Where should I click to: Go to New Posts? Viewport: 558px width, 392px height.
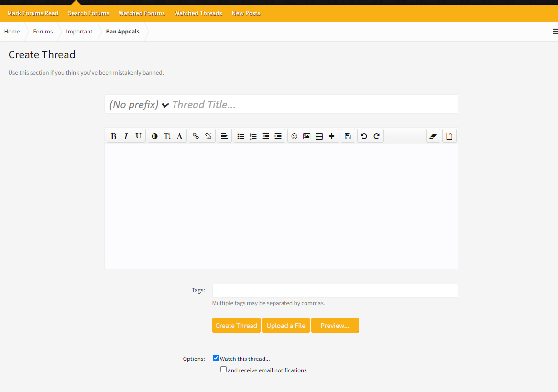click(246, 13)
